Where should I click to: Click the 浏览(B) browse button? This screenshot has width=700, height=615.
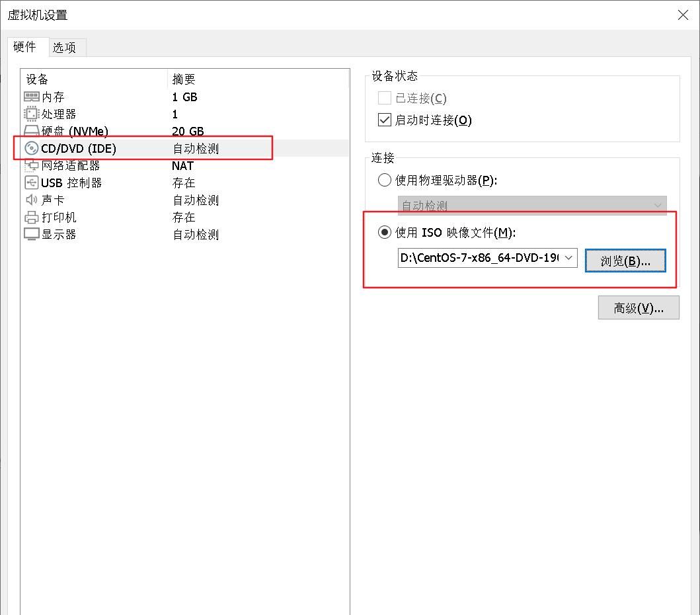click(625, 260)
